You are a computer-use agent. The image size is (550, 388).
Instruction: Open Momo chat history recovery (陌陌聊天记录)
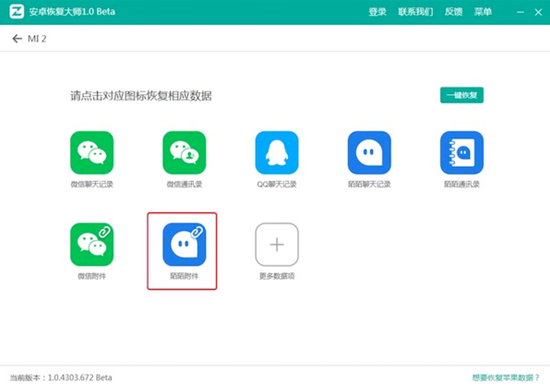369,153
